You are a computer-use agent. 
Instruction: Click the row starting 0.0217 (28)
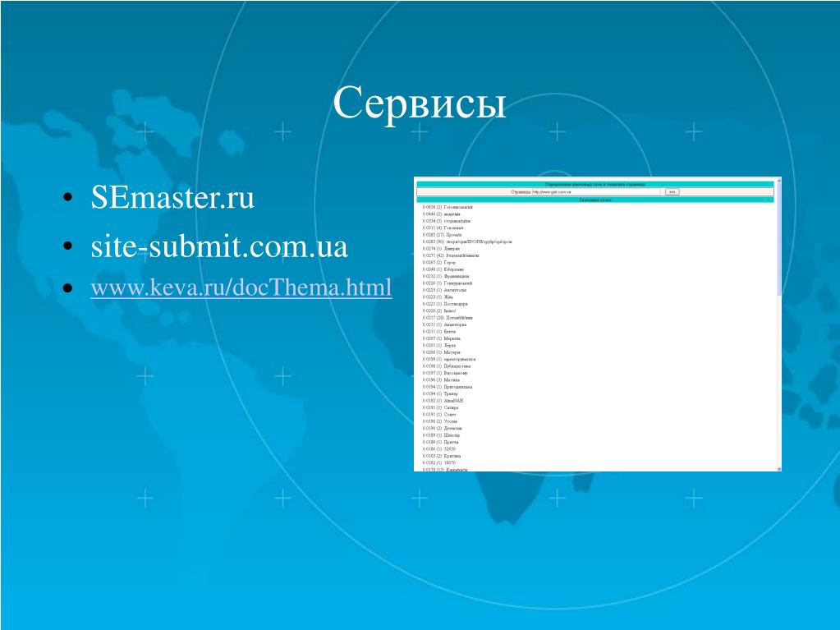448,318
